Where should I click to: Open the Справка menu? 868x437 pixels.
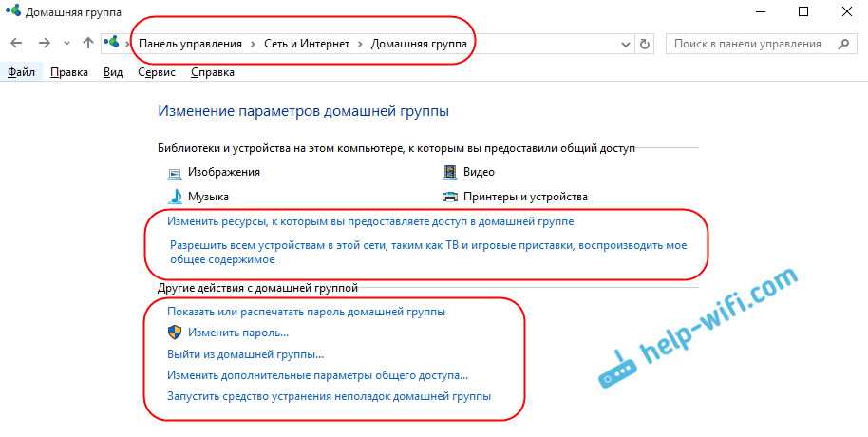point(213,72)
